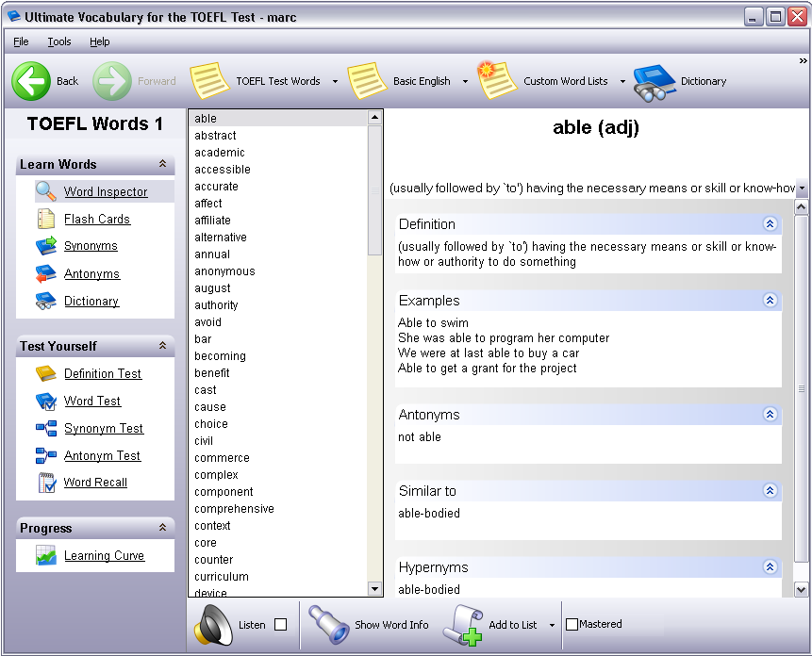This screenshot has height=656, width=812.
Task: Click the Listen speaker icon
Action: [213, 625]
